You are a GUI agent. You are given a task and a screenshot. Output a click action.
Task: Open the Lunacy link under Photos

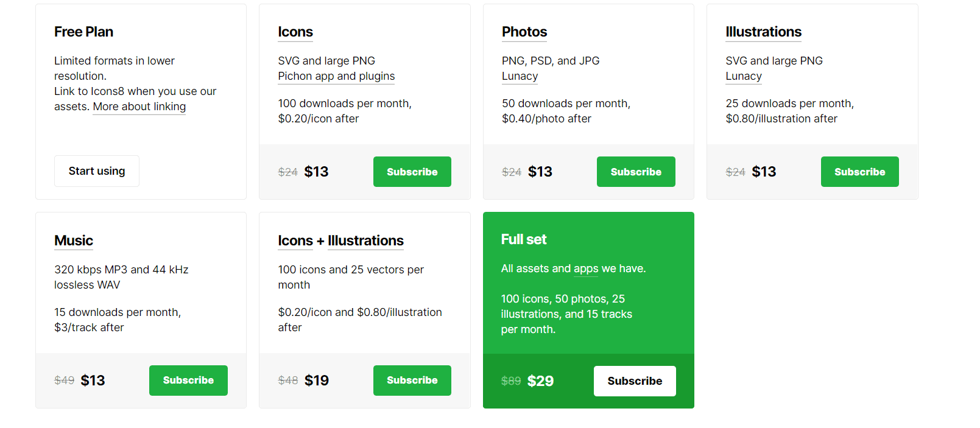click(520, 76)
